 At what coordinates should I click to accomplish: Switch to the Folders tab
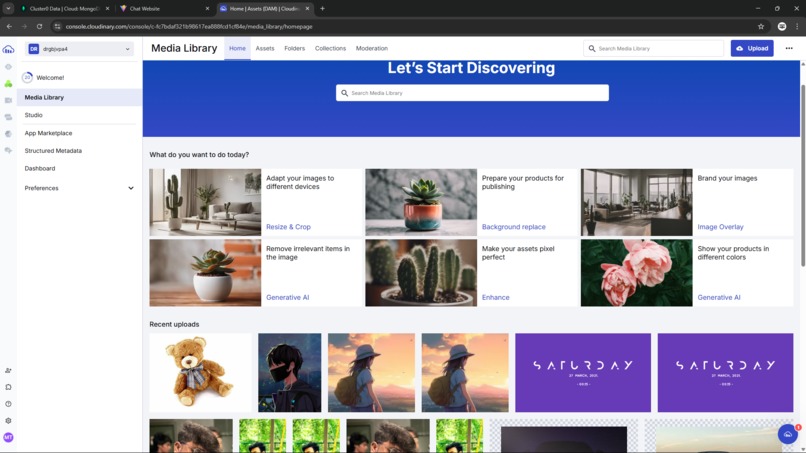click(295, 48)
